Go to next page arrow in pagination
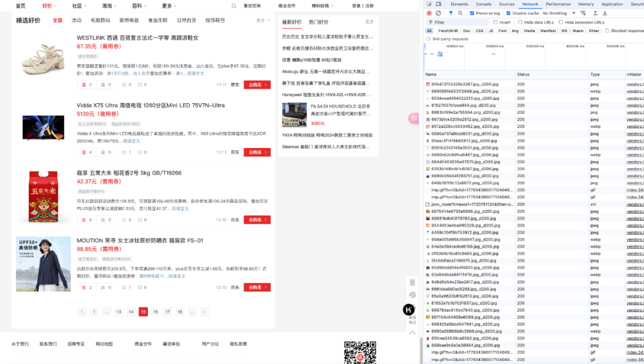Screen dimensions: 644x364 (204, 312)
